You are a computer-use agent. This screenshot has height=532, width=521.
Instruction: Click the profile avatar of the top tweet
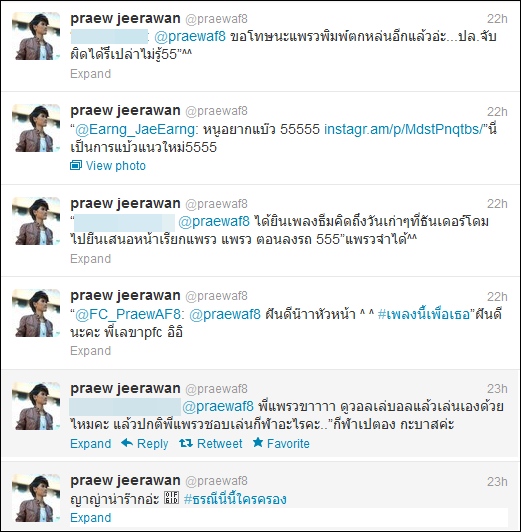pos(36,36)
